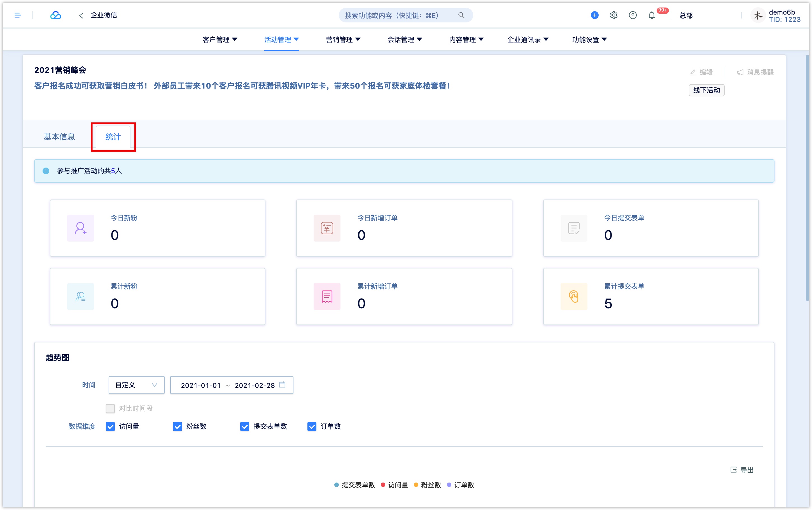This screenshot has height=510, width=812.
Task: Expand the 功能设置 dropdown menu
Action: (590, 40)
